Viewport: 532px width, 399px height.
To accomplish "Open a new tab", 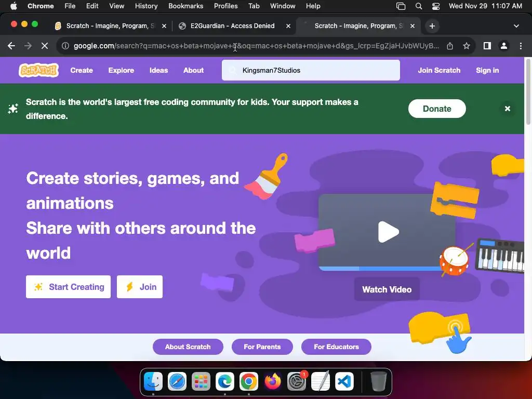I will tap(432, 26).
